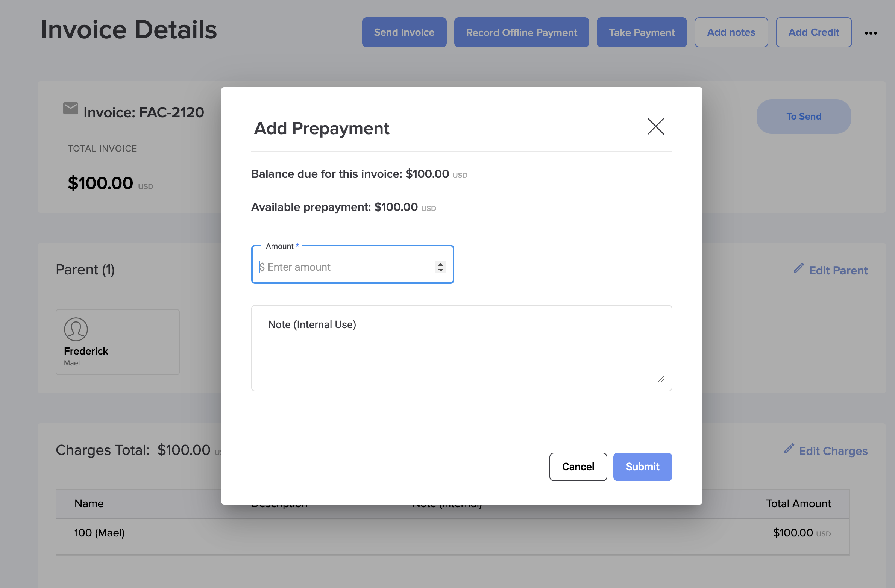This screenshot has height=588, width=895.
Task: Open Record Offline Payment
Action: pyautogui.click(x=521, y=33)
